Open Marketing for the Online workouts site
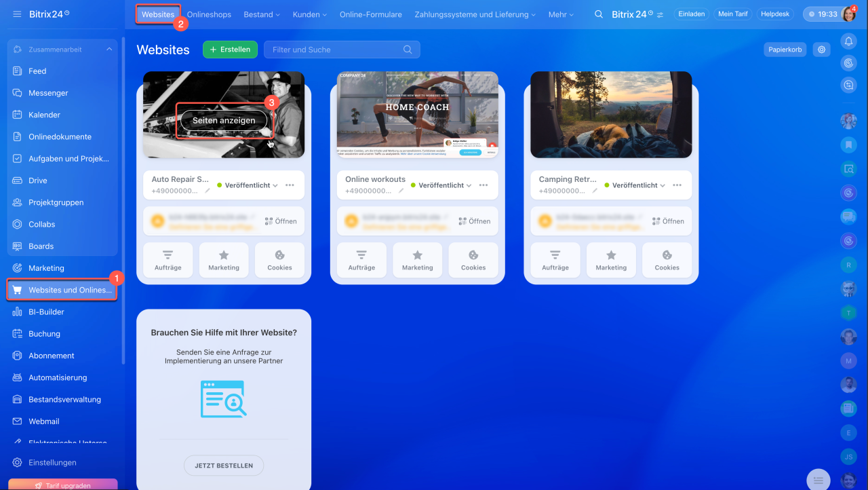 [x=418, y=260]
